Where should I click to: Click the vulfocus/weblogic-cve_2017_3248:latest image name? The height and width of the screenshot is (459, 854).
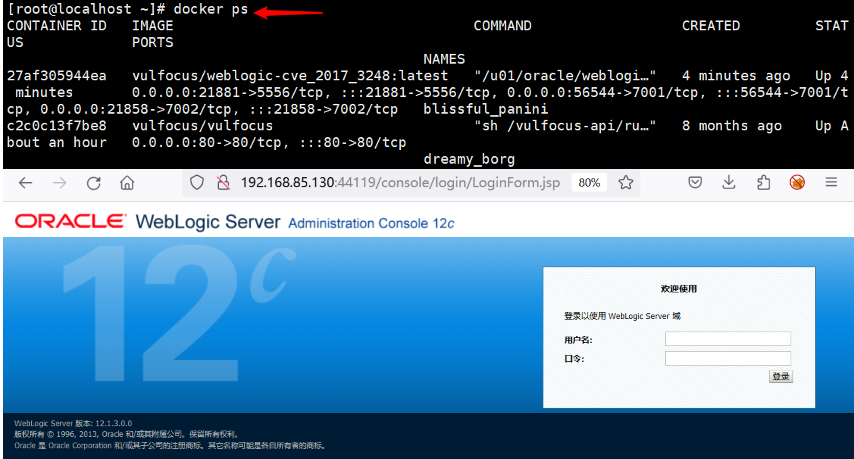pyautogui.click(x=290, y=76)
